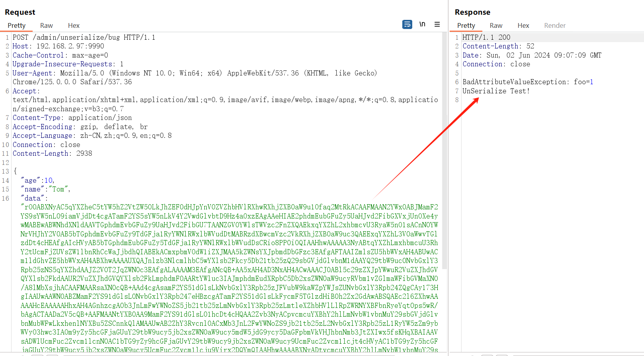The image size is (644, 356).
Task: Click the Accept header name
Action: (x=26, y=91)
